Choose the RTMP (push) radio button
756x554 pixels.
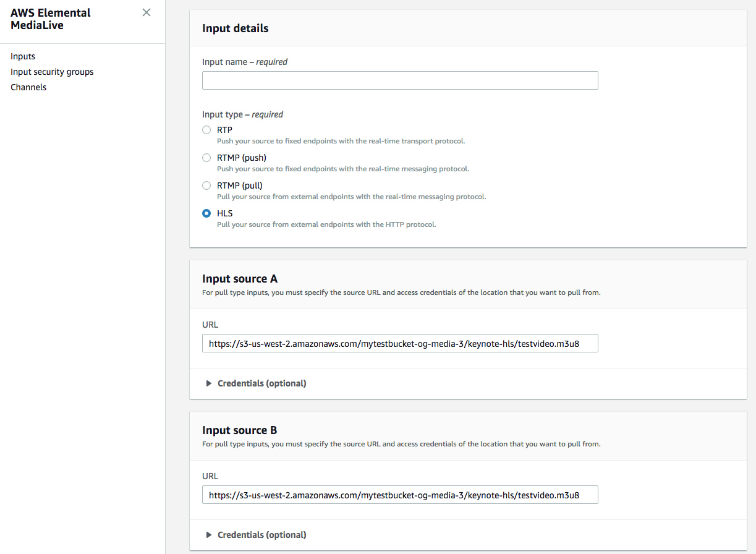(x=206, y=158)
